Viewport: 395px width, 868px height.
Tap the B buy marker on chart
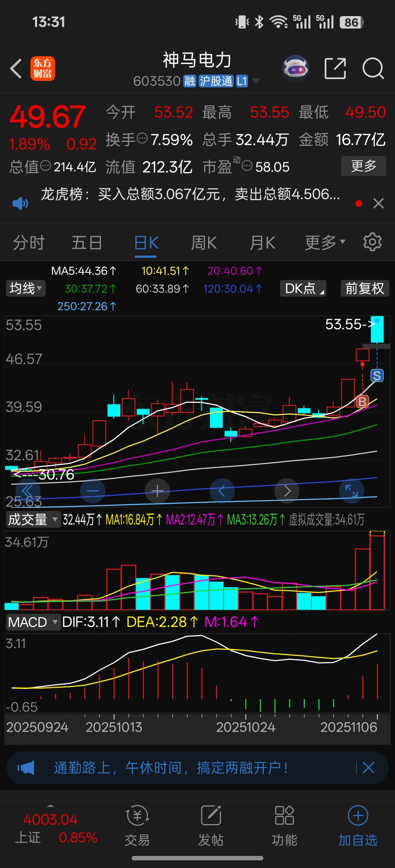(x=362, y=401)
